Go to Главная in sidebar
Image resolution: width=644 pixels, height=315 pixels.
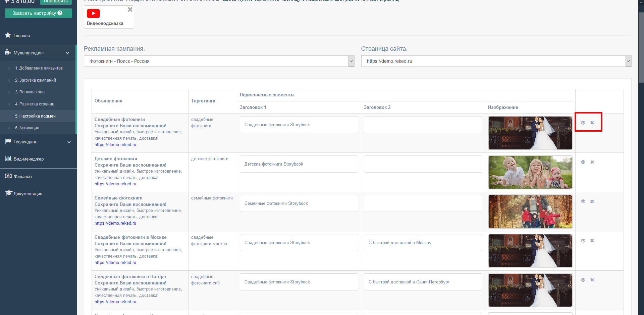[22, 36]
